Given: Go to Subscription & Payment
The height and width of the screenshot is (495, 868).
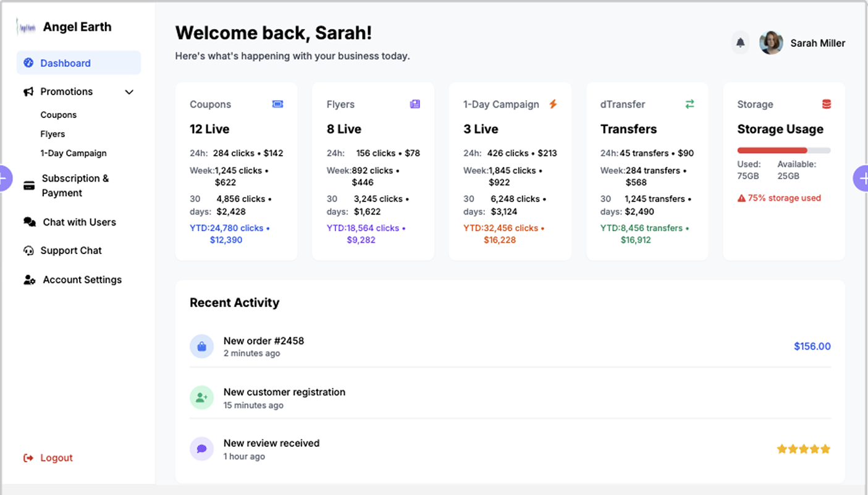Looking at the screenshot, I should point(75,185).
